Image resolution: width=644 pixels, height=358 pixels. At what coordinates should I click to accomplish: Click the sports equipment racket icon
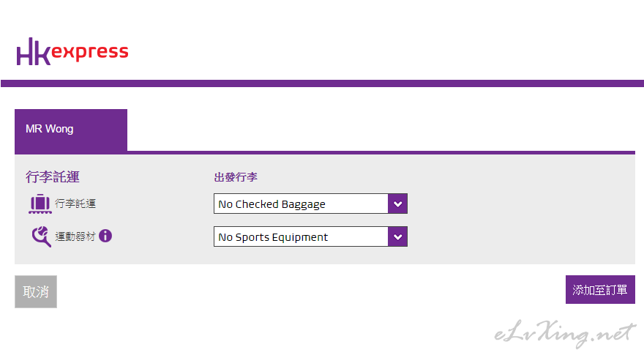click(40, 236)
